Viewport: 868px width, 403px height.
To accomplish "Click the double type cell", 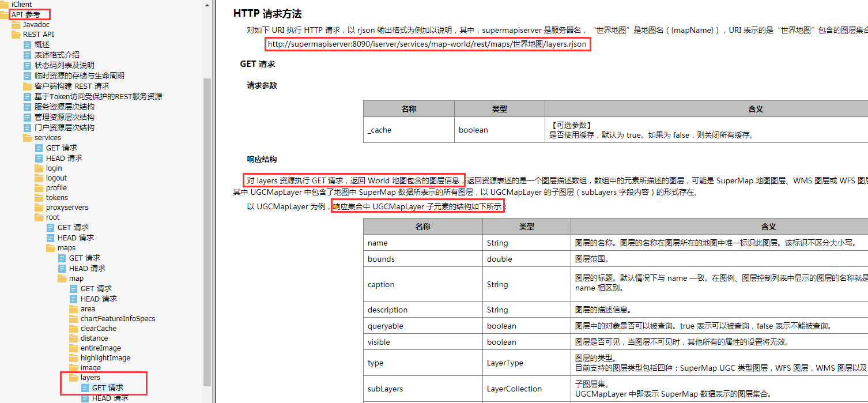I will pyautogui.click(x=526, y=259).
